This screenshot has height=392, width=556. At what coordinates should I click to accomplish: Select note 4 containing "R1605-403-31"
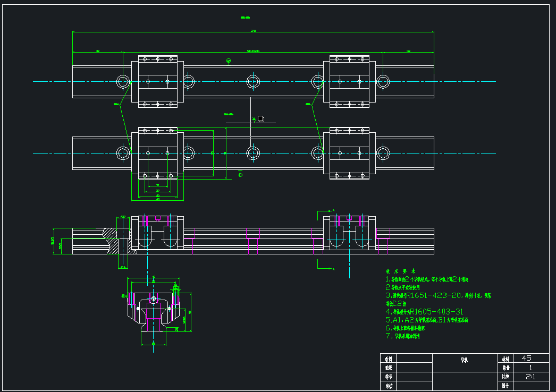click(425, 312)
